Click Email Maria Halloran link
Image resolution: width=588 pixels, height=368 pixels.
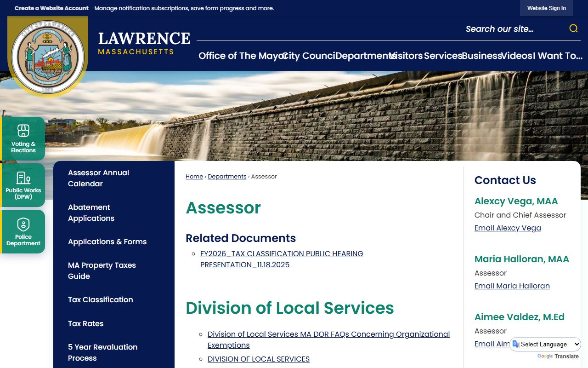pos(512,286)
